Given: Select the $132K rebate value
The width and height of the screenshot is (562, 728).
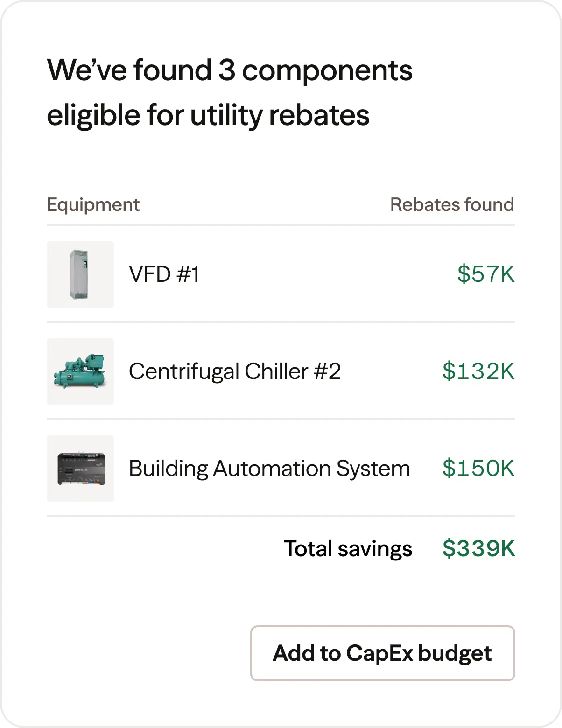Looking at the screenshot, I should click(478, 371).
